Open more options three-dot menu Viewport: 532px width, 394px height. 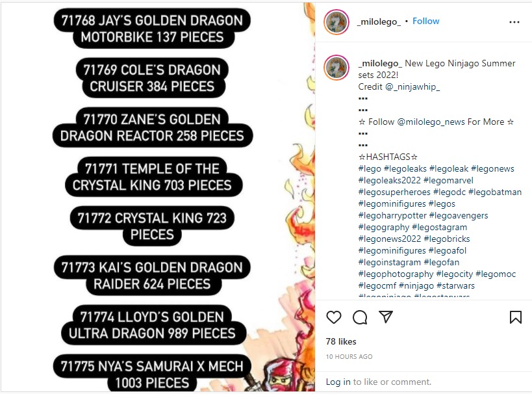[x=514, y=22]
